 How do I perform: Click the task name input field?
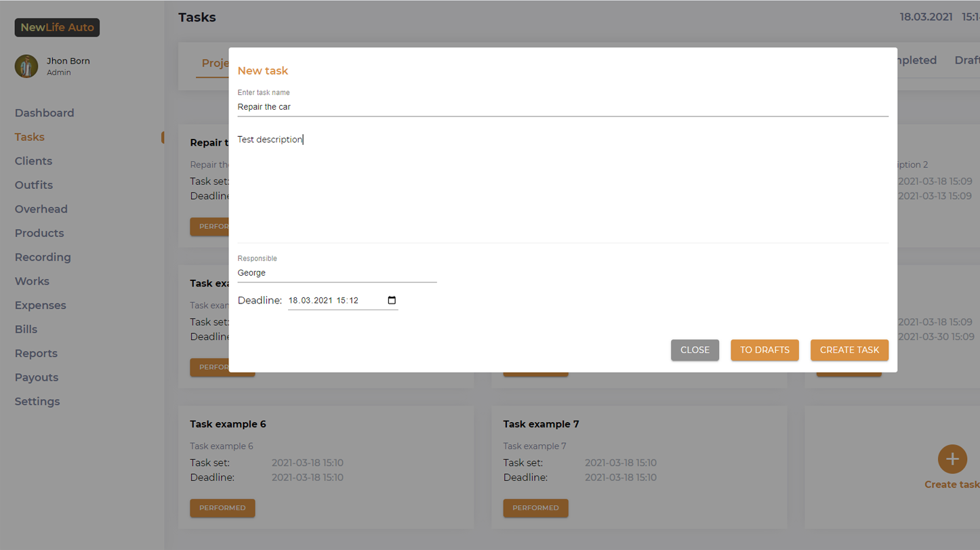[562, 107]
